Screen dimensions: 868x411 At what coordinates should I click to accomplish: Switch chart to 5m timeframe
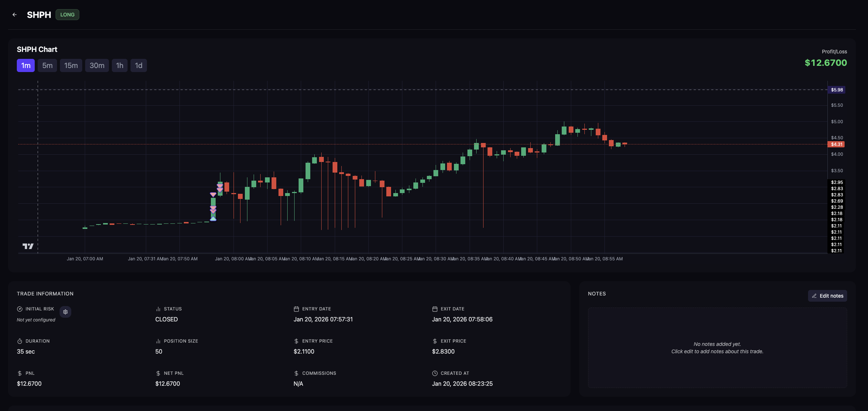47,65
